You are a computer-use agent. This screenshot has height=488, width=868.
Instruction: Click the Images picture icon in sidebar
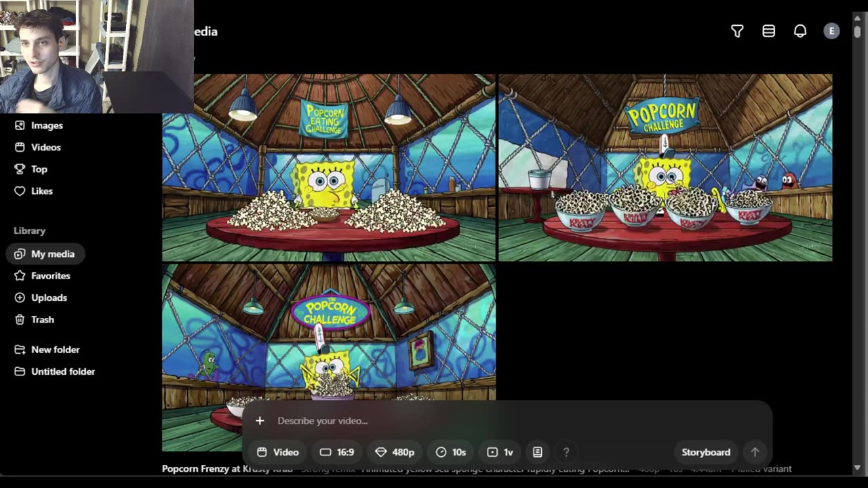(20, 125)
